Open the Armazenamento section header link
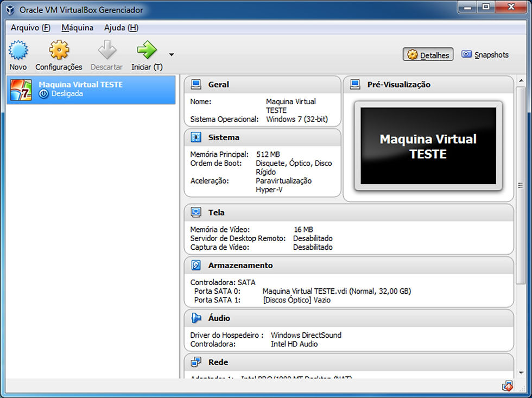532x398 pixels. (x=240, y=266)
